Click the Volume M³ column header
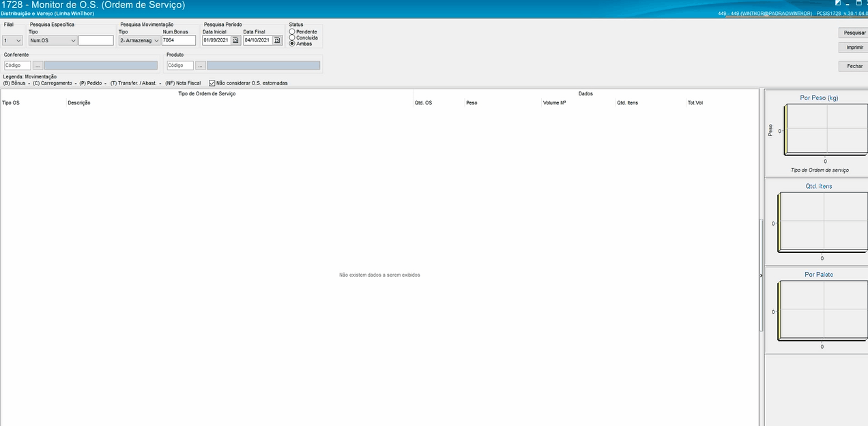The image size is (868, 426). pos(578,103)
